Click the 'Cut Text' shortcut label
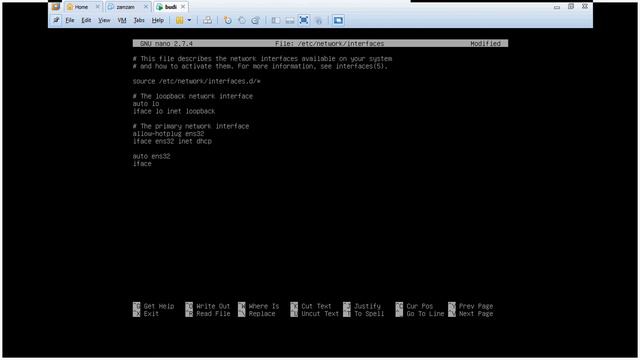The width and height of the screenshot is (640, 360). 316,306
